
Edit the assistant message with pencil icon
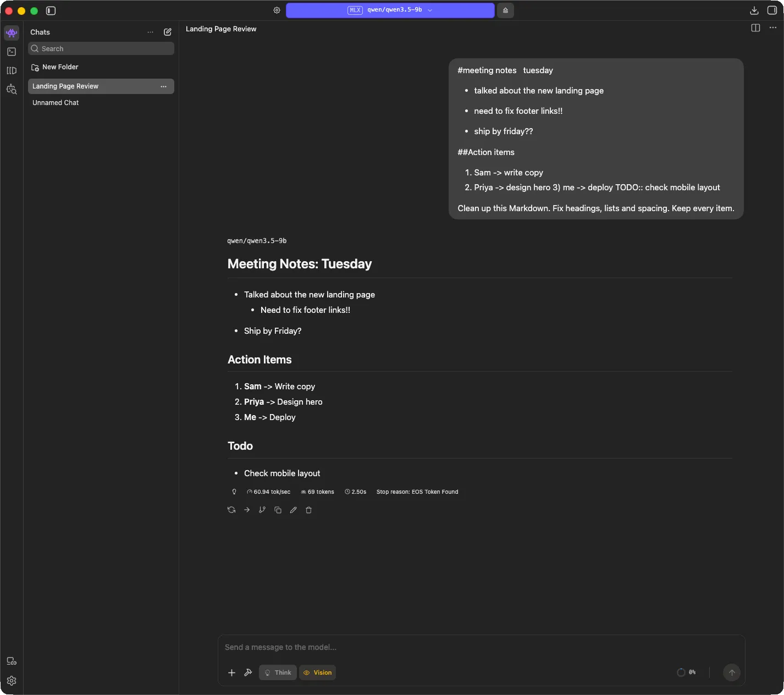coord(293,510)
